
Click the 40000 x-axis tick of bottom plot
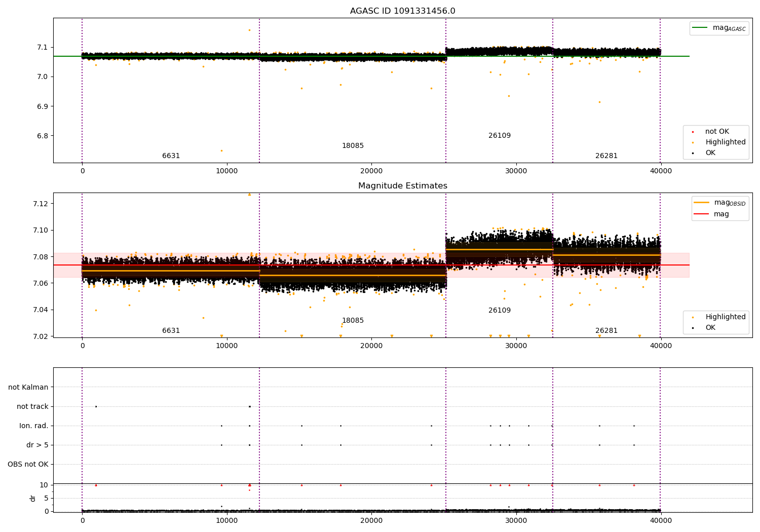click(661, 520)
